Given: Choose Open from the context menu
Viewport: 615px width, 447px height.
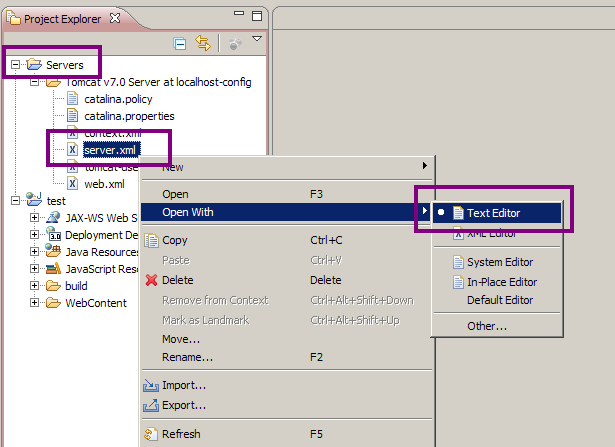Looking at the screenshot, I should pyautogui.click(x=286, y=194).
